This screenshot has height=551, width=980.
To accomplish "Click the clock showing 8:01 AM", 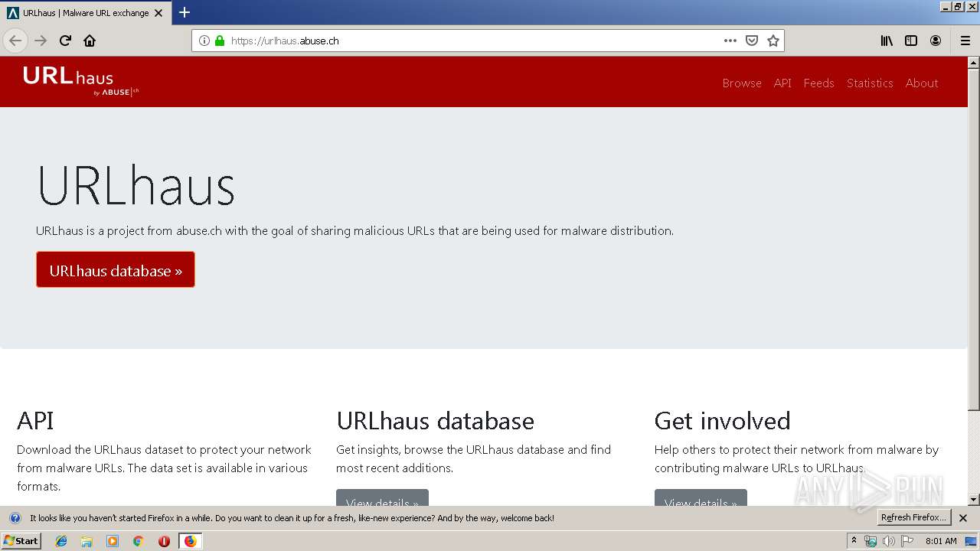I will [x=941, y=541].
